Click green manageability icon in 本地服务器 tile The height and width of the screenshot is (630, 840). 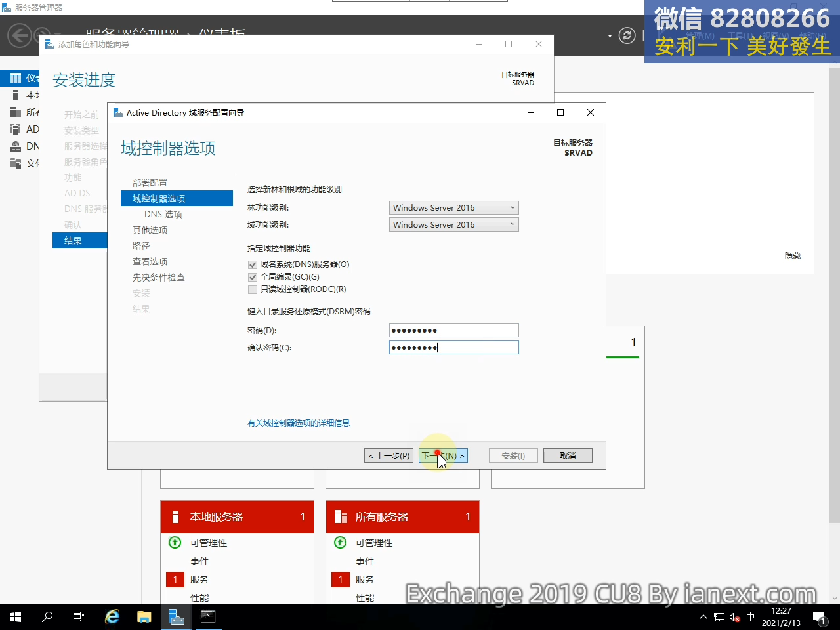175,543
